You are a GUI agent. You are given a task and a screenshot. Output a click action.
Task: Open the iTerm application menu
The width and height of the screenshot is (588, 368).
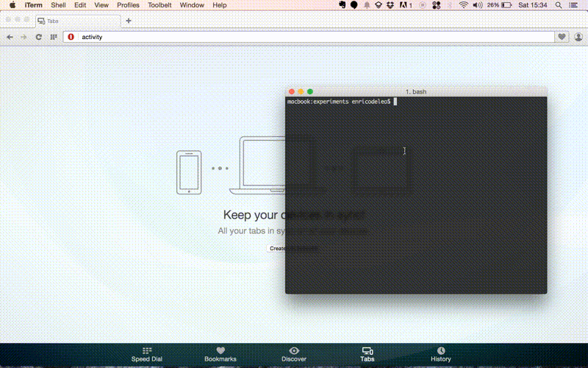[33, 5]
